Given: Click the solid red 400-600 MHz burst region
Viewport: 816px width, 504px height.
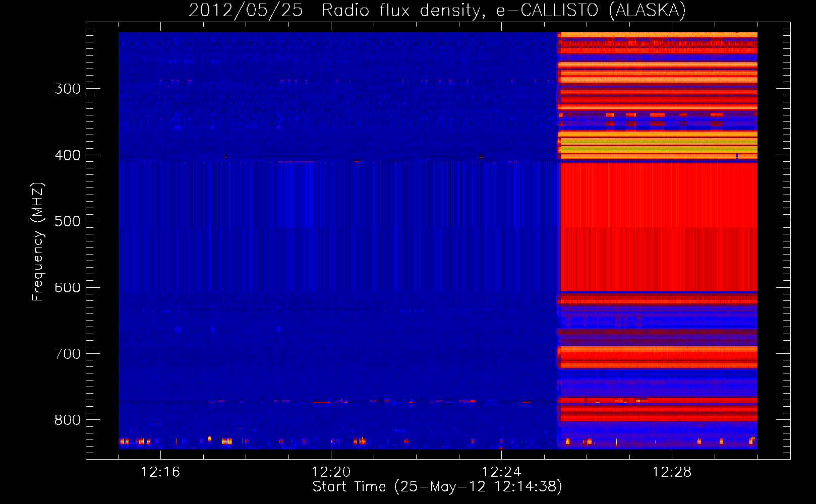Looking at the screenshot, I should pyautogui.click(x=659, y=227).
